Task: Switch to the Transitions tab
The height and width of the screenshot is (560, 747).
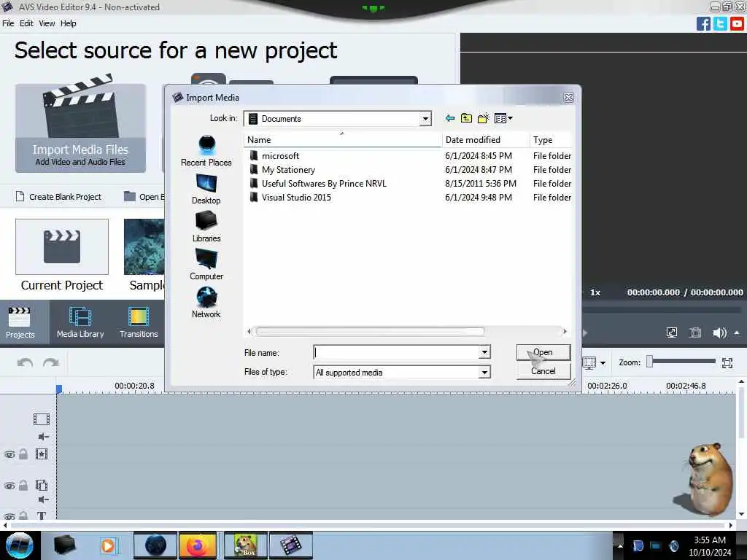Action: pyautogui.click(x=139, y=322)
